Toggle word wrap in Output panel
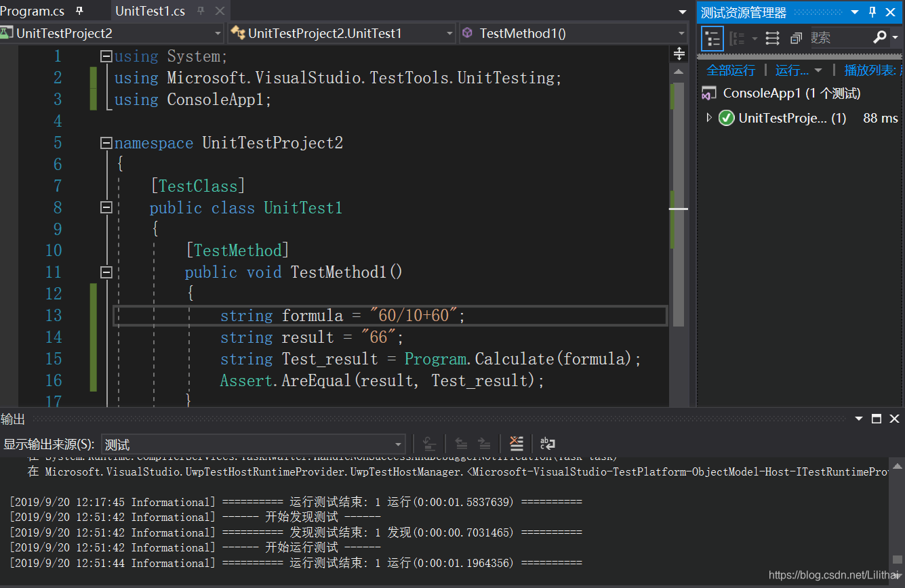Viewport: 905px width, 588px height. (x=548, y=444)
